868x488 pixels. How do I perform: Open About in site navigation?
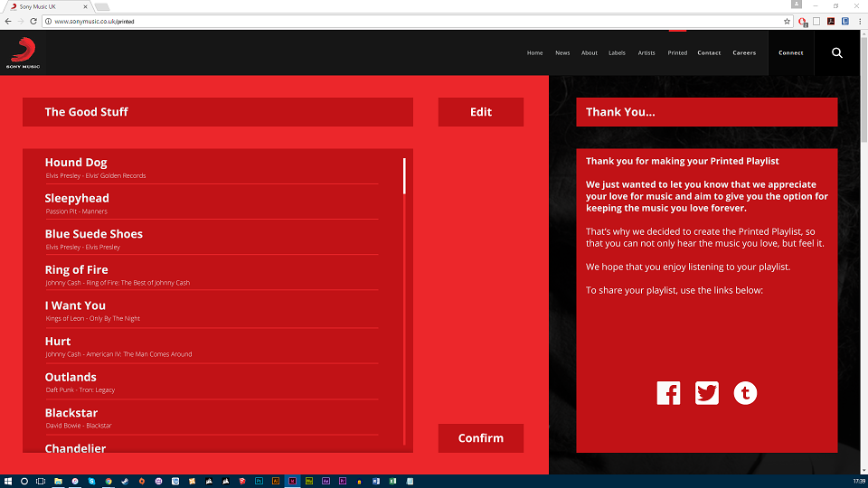(589, 53)
